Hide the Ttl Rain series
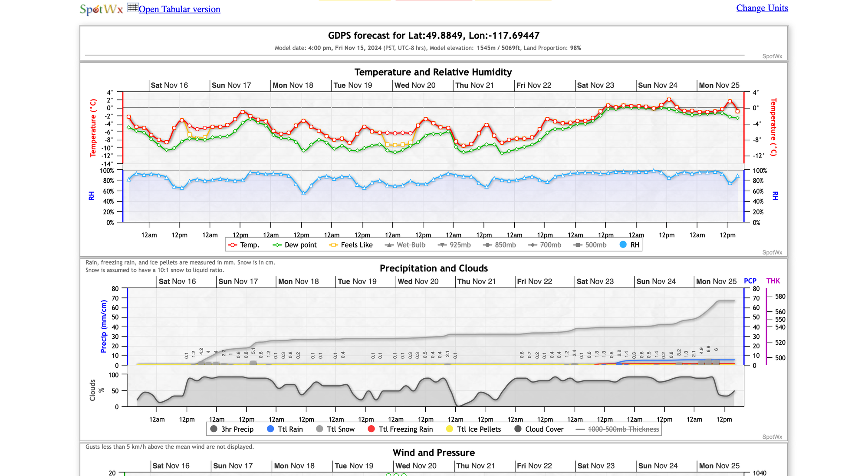The height and width of the screenshot is (476, 868). click(285, 429)
